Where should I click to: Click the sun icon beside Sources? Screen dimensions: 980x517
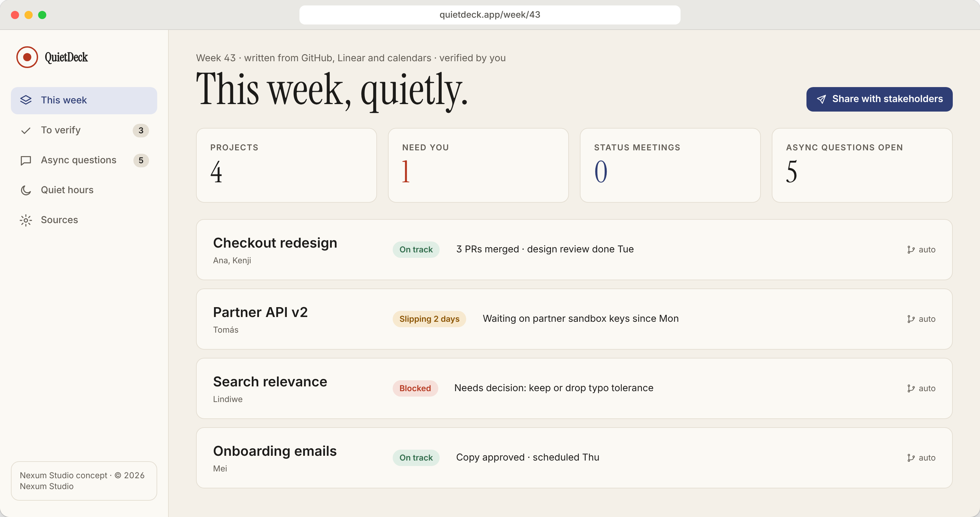pos(26,220)
